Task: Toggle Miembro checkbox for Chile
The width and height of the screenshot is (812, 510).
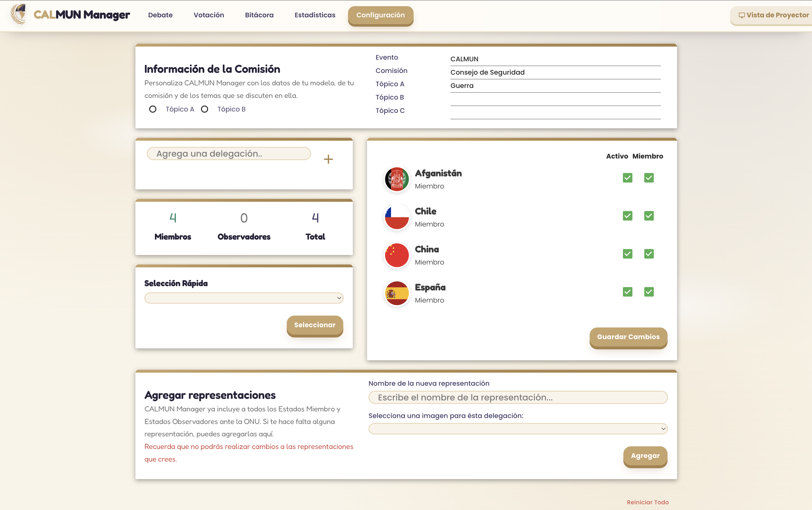Action: tap(649, 216)
